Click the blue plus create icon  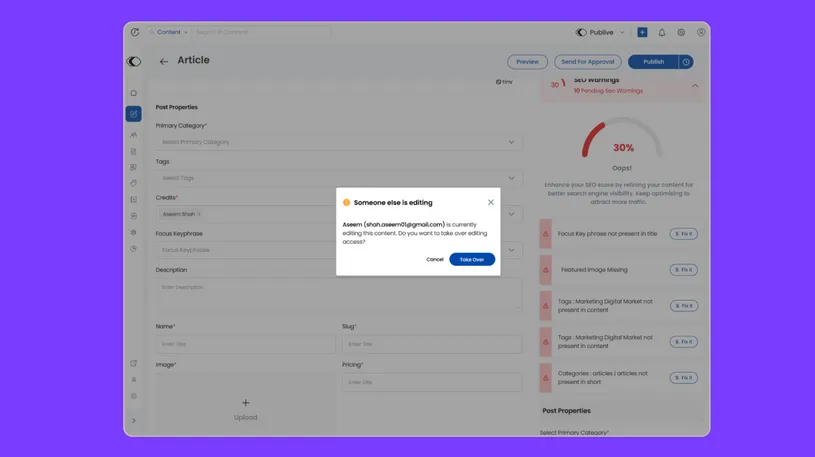pyautogui.click(x=642, y=32)
